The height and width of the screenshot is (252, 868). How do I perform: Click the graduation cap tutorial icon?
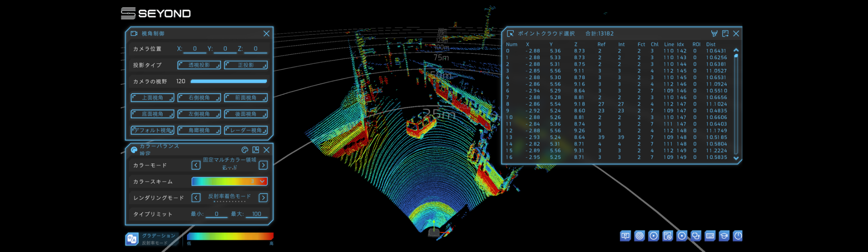724,236
